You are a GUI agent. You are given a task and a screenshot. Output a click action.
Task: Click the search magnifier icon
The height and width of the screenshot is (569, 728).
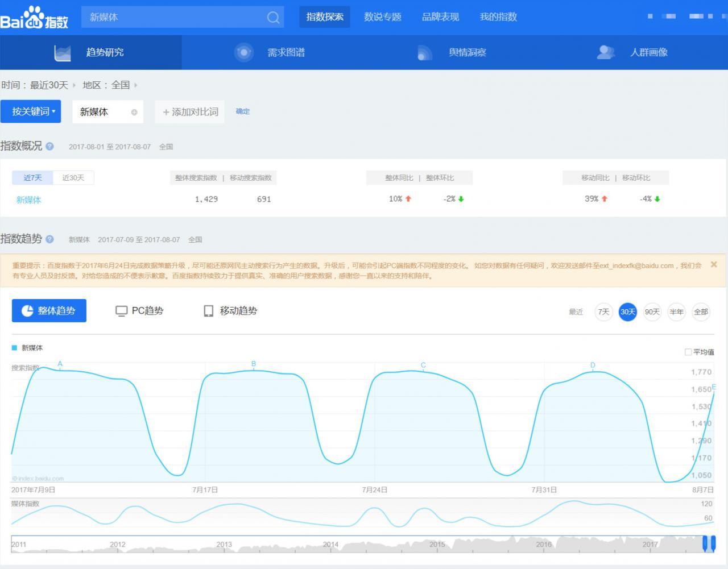[273, 18]
